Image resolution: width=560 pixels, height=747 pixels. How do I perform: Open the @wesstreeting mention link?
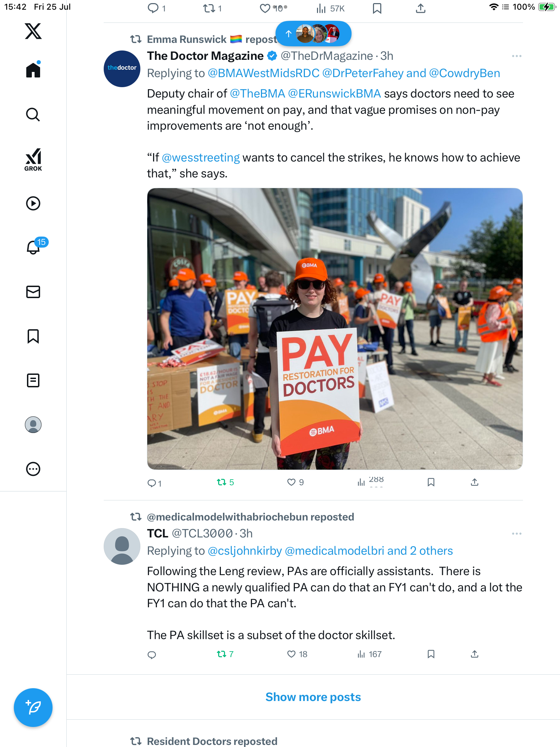201,158
